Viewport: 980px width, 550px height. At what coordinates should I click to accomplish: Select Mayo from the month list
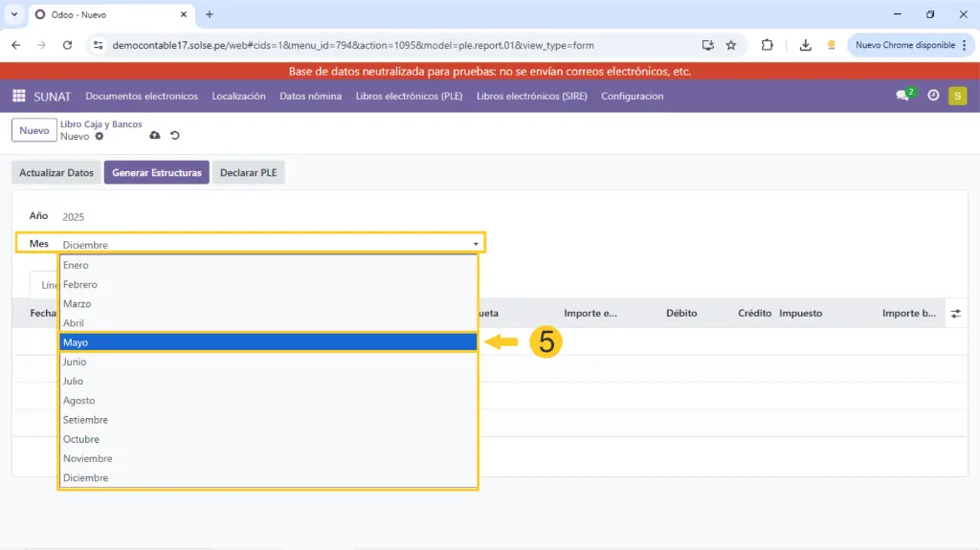point(267,342)
